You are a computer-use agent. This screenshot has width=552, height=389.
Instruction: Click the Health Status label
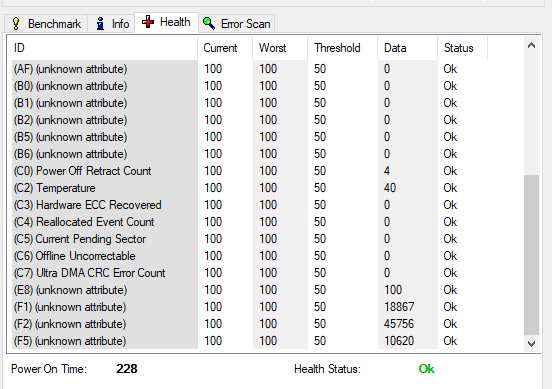[x=327, y=369]
